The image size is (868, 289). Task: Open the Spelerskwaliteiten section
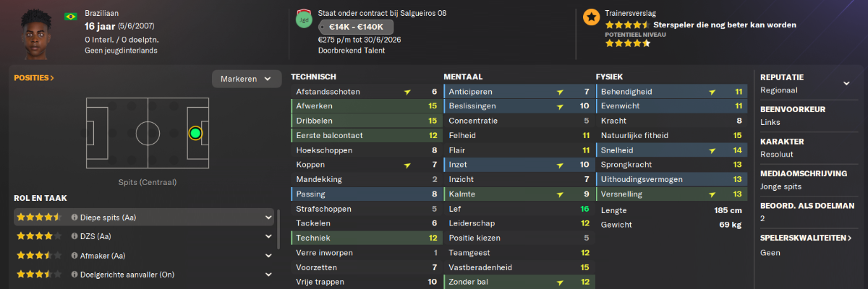point(806,238)
